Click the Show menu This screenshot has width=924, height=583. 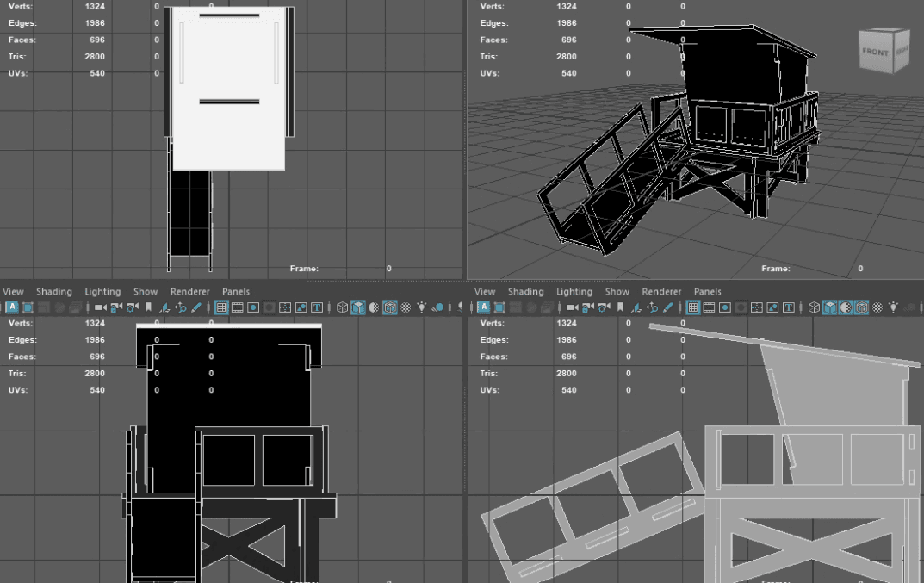[x=146, y=291]
